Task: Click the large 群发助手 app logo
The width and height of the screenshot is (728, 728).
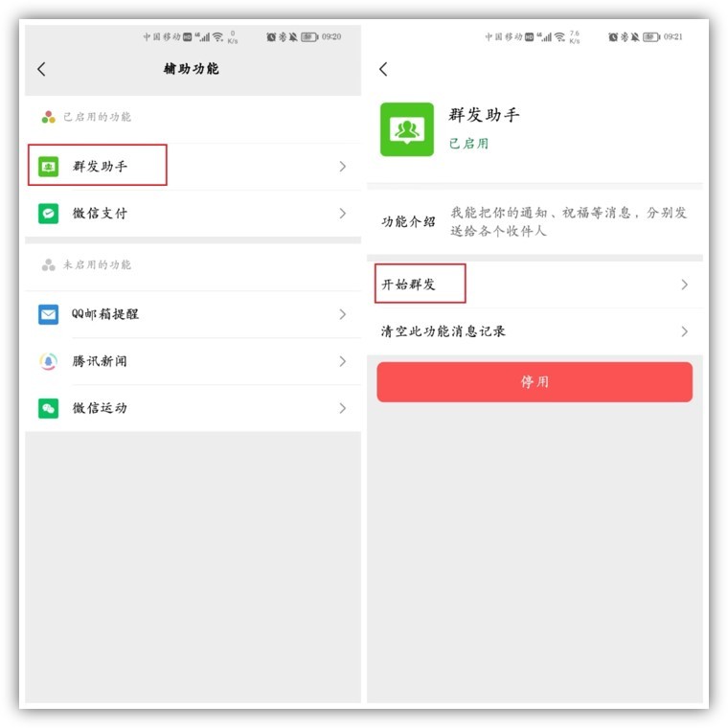Action: click(x=407, y=129)
